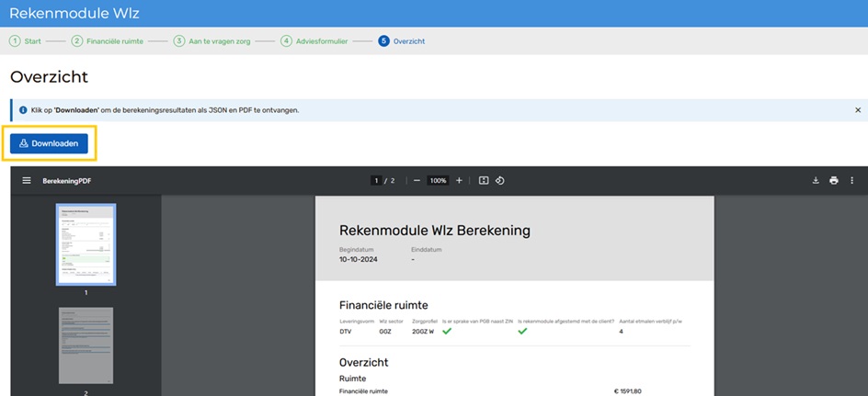Select page 1 thumbnail
This screenshot has width=868, height=396.
coord(86,244)
